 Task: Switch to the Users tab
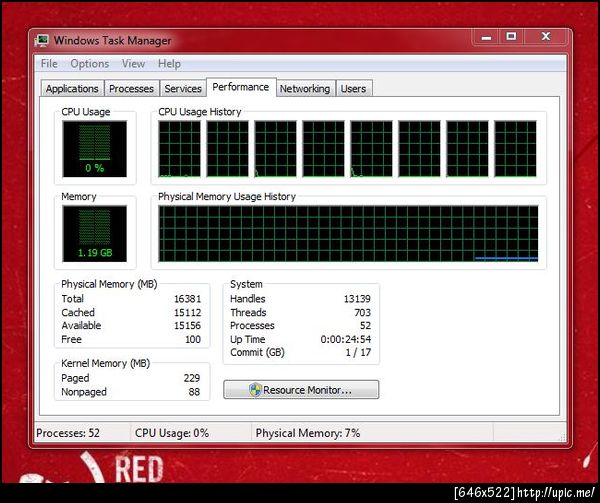pyautogui.click(x=353, y=88)
